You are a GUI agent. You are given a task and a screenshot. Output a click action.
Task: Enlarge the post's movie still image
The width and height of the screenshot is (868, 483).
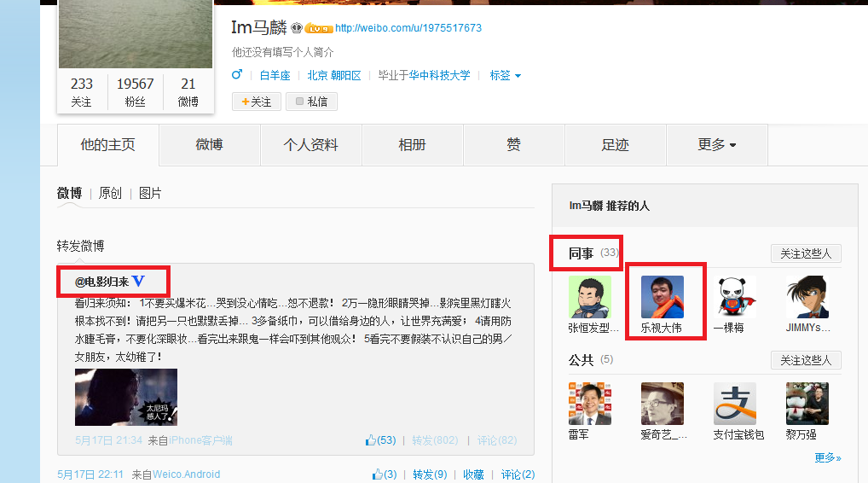pos(126,397)
